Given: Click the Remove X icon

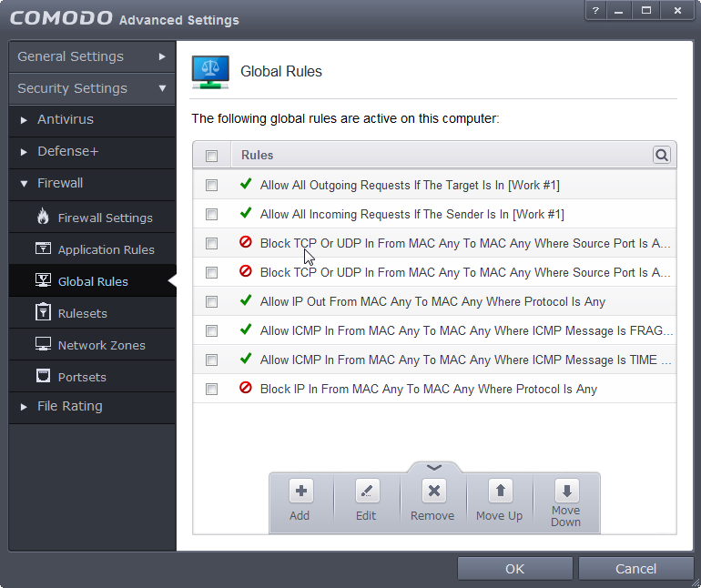Looking at the screenshot, I should click(433, 492).
